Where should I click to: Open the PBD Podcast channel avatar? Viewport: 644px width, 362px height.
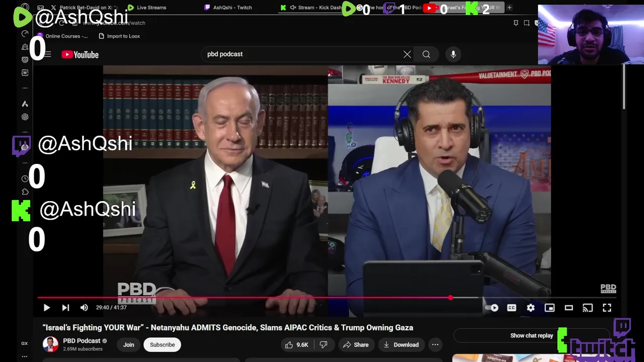(x=50, y=344)
